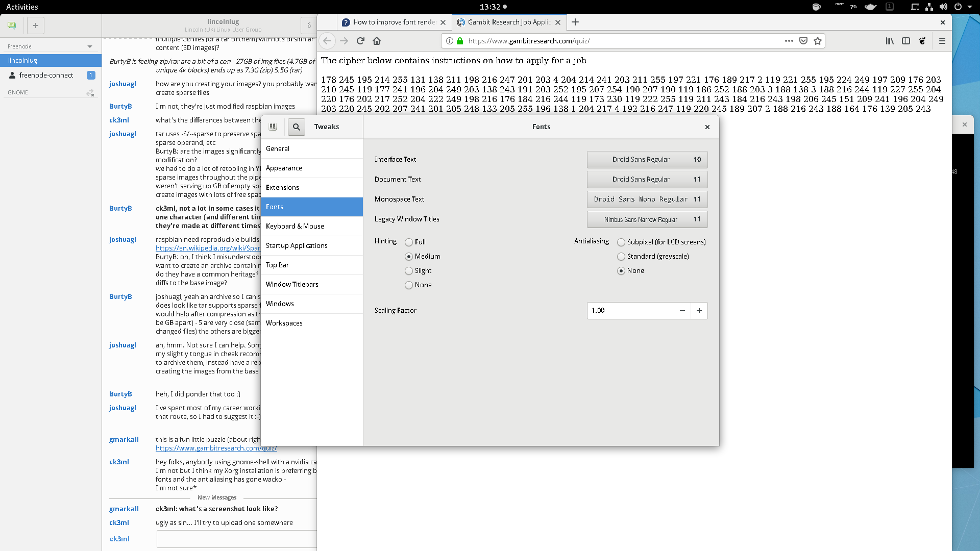The image size is (980, 551).
Task: Open Legacy Window Titles font chooser
Action: pos(647,219)
